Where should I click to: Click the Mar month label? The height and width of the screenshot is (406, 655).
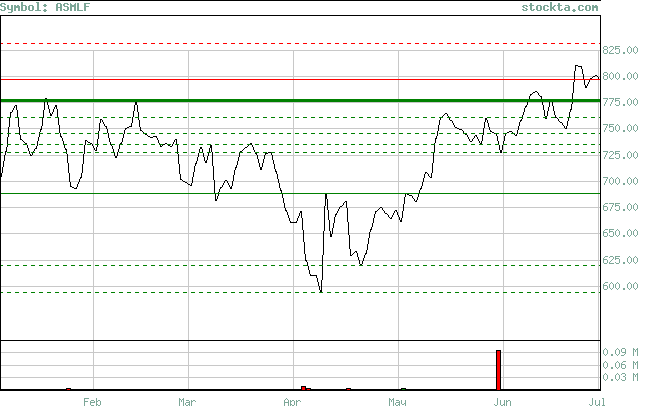click(x=187, y=401)
